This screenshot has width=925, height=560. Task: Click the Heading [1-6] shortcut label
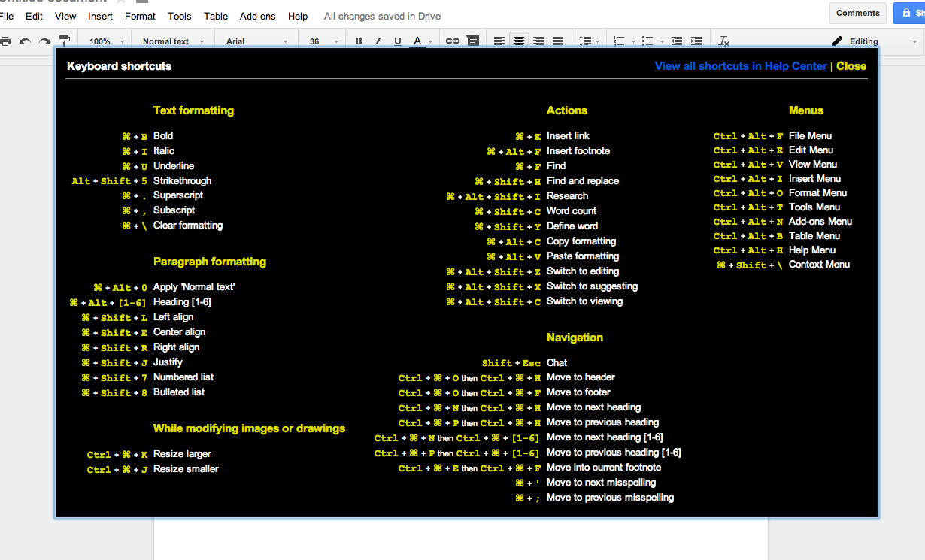pyautogui.click(x=182, y=302)
